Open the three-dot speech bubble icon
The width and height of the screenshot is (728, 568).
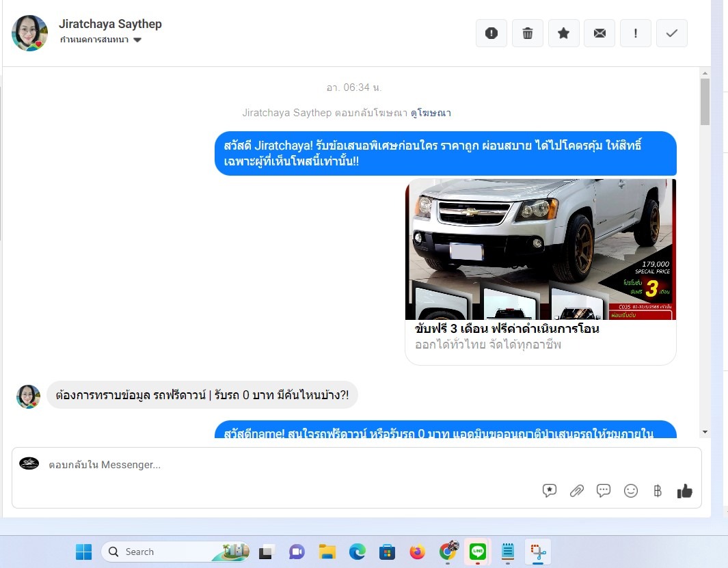coord(604,491)
